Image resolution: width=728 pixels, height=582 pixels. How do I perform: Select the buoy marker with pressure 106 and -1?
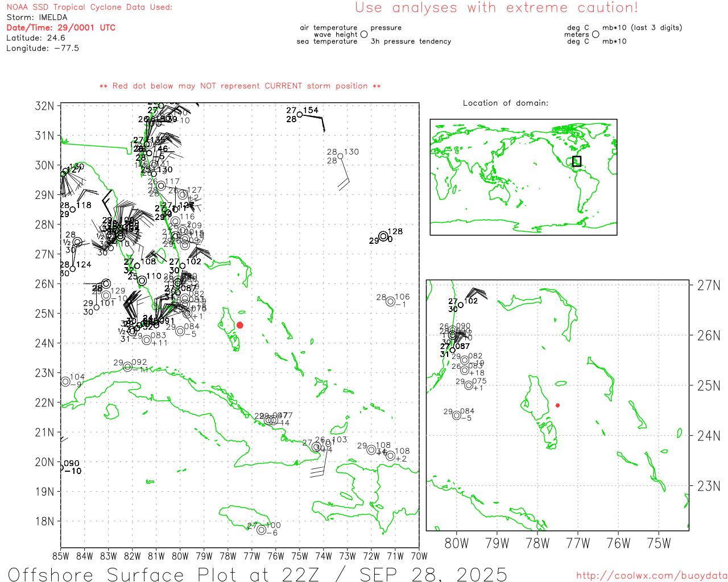click(x=390, y=301)
